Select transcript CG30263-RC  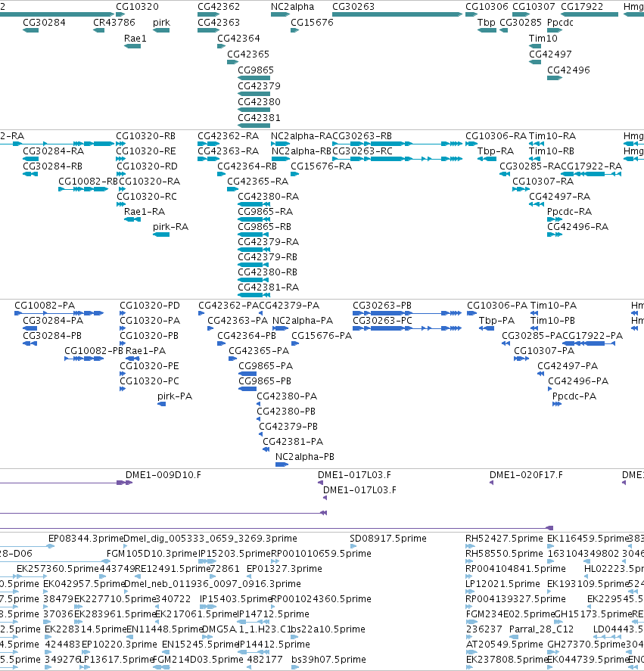(x=362, y=151)
